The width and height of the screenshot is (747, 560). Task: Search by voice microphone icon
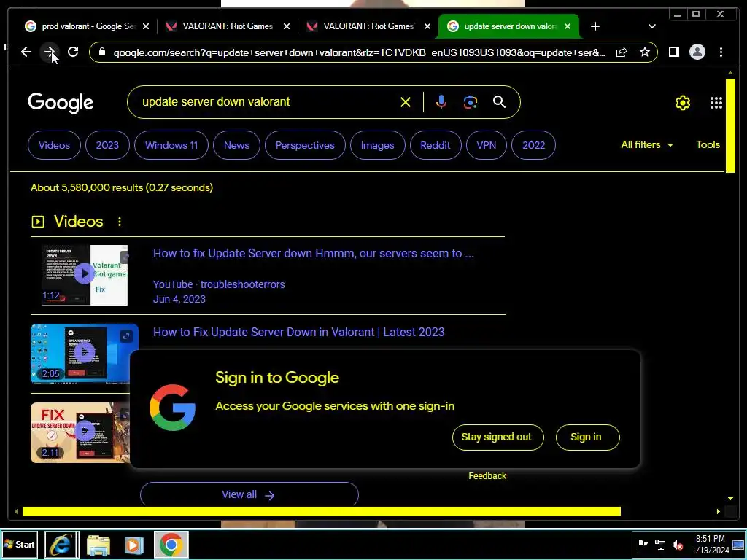441,102
